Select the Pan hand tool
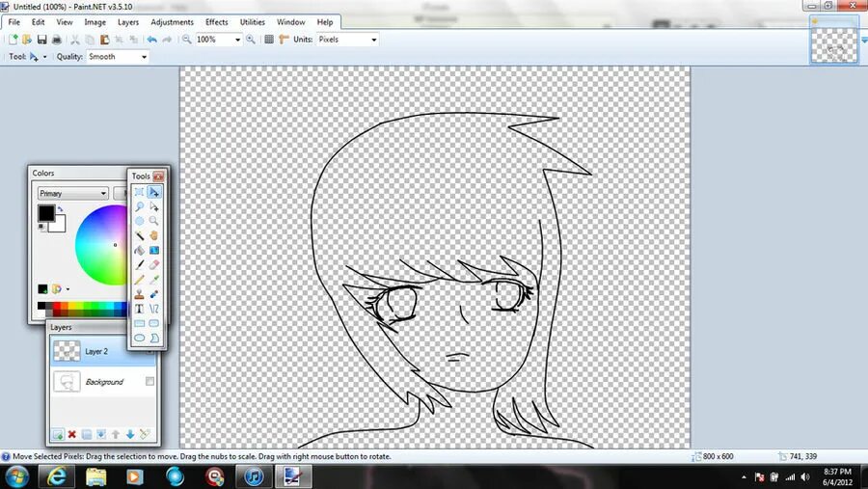The height and width of the screenshot is (489, 868). pos(154,235)
